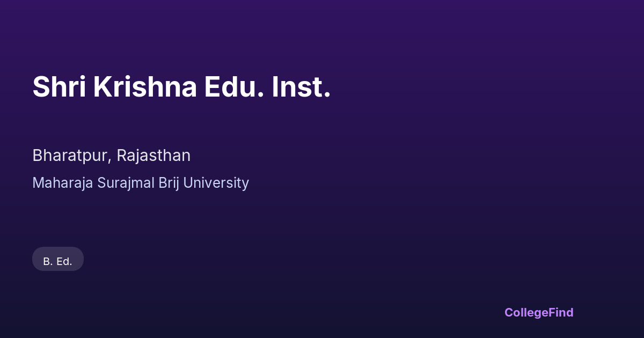Click the word "Brij" in the university name

[x=169, y=183]
